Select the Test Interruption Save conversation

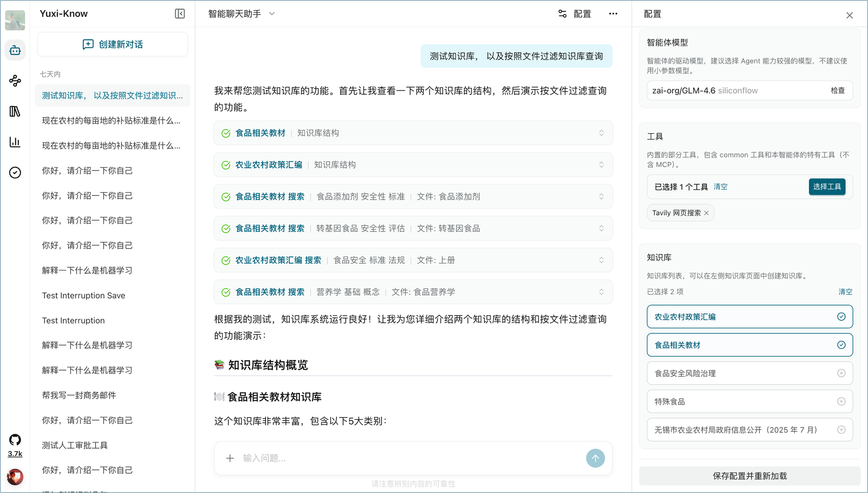83,295
